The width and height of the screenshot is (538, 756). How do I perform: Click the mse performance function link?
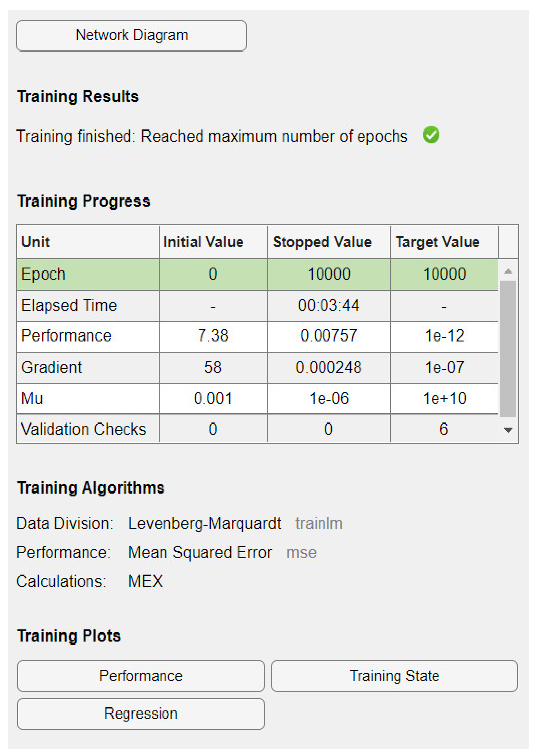pos(301,553)
